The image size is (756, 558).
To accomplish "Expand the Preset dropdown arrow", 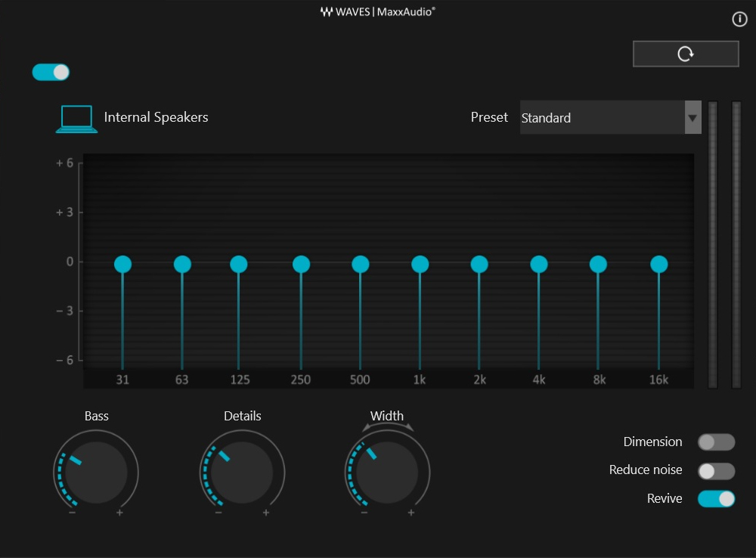I will click(x=692, y=118).
